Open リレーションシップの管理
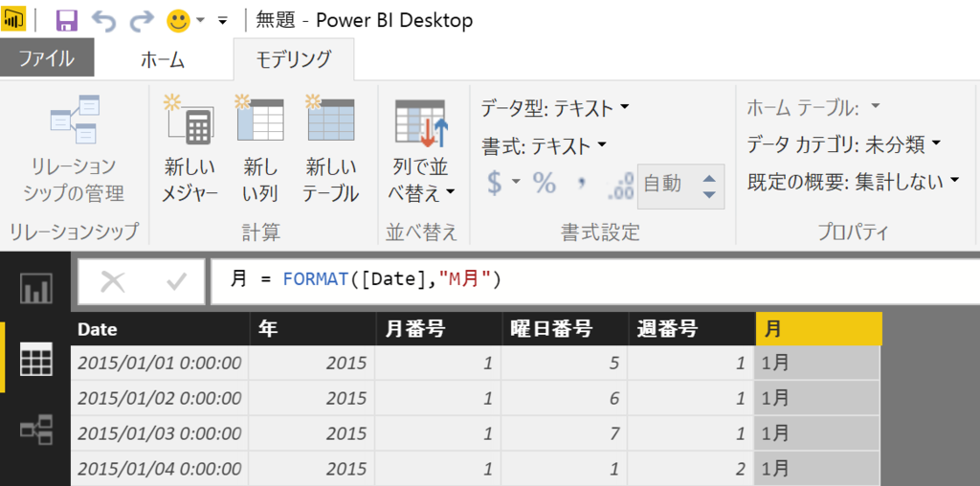 coord(74,150)
